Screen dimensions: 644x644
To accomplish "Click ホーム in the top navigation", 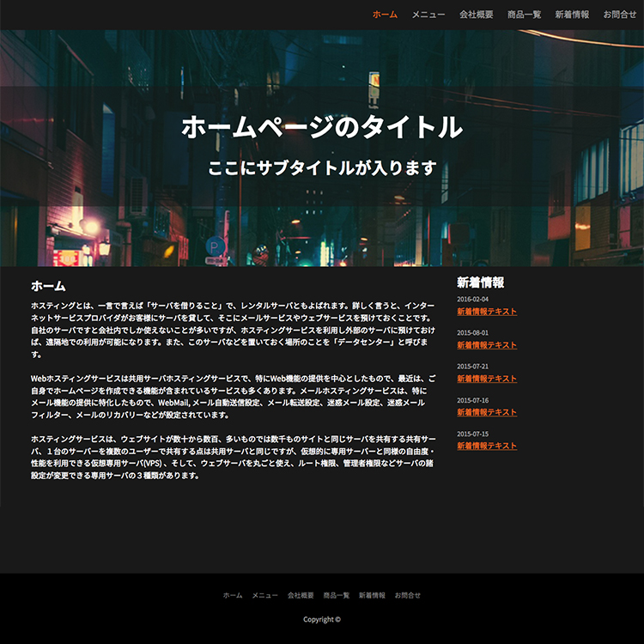I will point(385,15).
